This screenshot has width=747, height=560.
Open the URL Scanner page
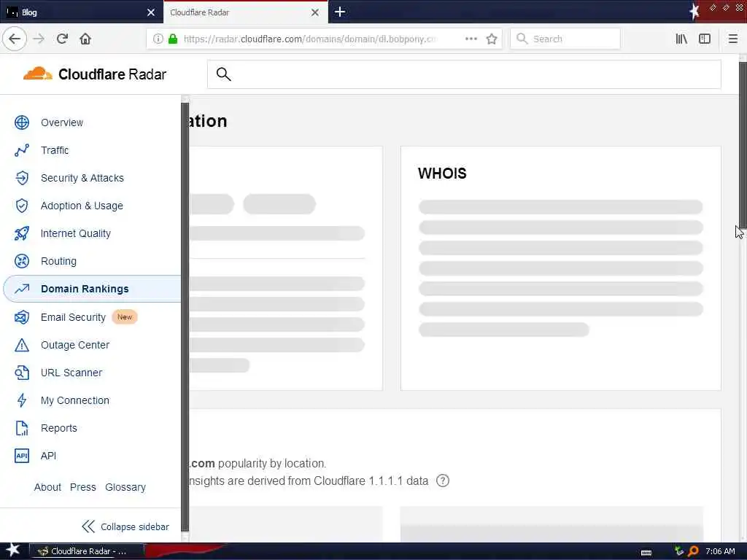pos(71,373)
